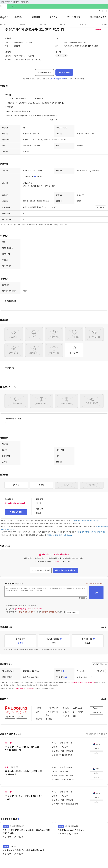Screen dimensions: 108x868
Task: Click info icon beside 고용24 입사지원
Action: 94,639
